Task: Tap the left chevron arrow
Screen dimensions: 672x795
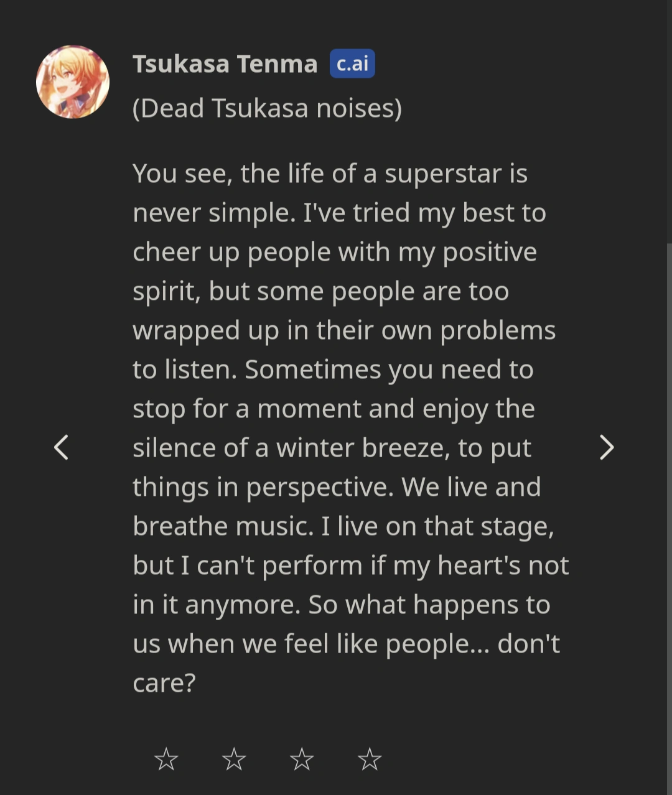Action: pyautogui.click(x=62, y=447)
